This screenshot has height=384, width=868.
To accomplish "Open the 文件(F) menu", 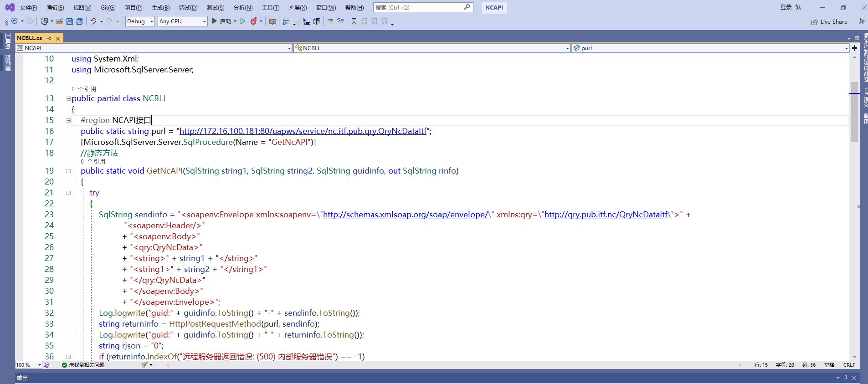I will (x=29, y=7).
